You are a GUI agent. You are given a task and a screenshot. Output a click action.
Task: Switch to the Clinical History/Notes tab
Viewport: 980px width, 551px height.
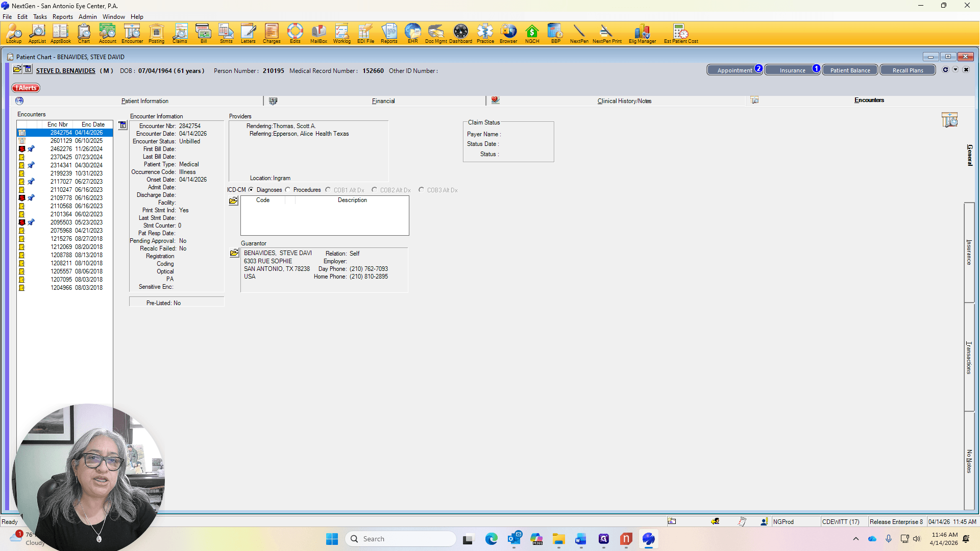624,101
